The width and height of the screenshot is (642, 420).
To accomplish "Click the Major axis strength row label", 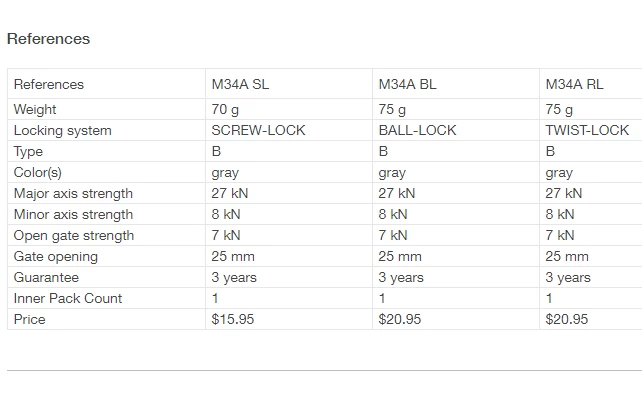I will click(73, 193).
